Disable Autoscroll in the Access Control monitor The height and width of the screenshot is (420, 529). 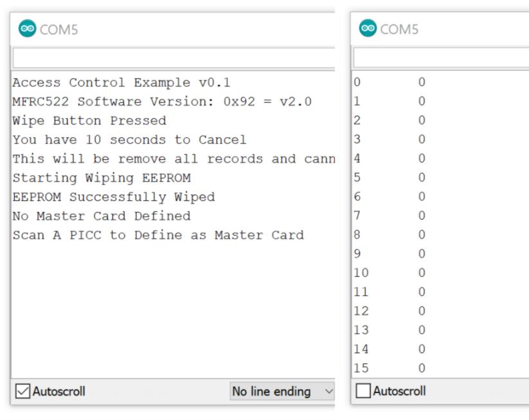[23, 390]
